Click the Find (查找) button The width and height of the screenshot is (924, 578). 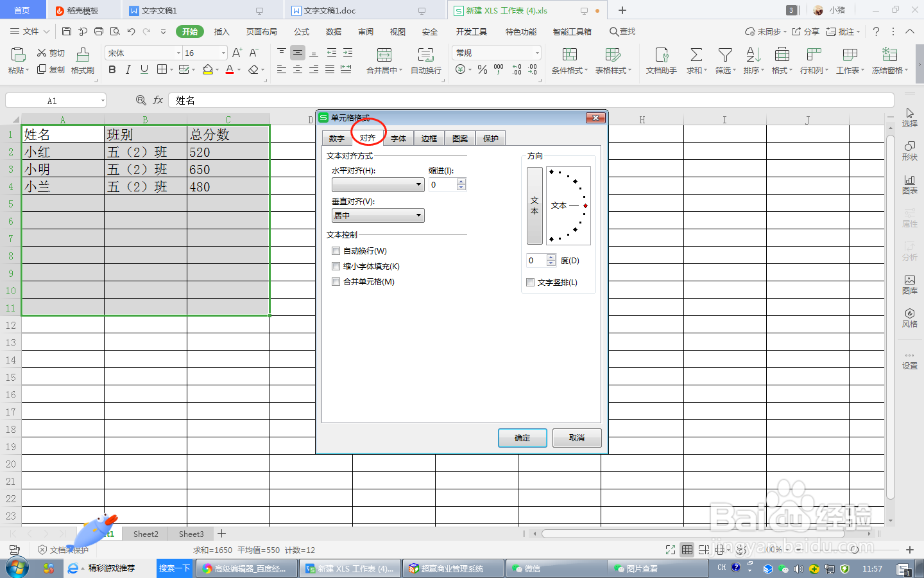click(622, 31)
